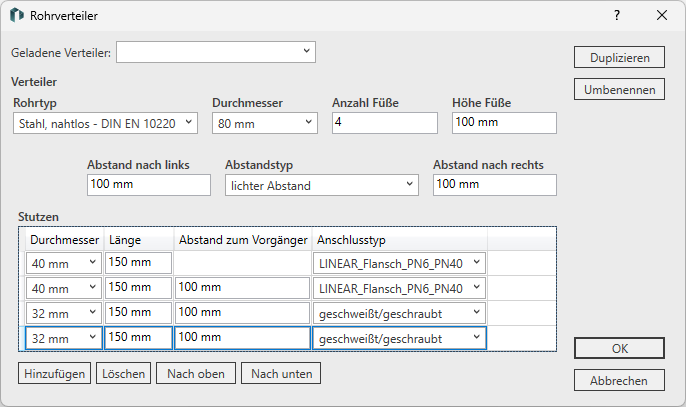Image resolution: width=686 pixels, height=407 pixels.
Task: Focus the Abstand nach rechts field
Action: coord(495,185)
